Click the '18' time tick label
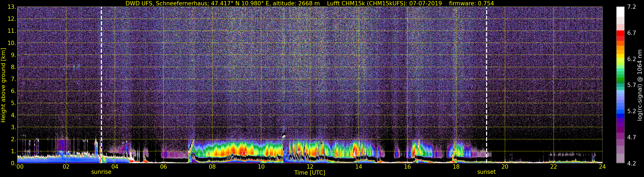The image size is (644, 177). (456, 167)
